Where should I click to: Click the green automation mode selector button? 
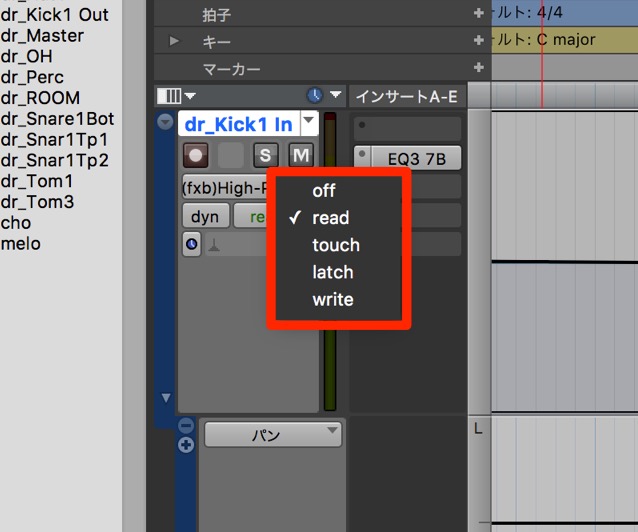click(250, 216)
